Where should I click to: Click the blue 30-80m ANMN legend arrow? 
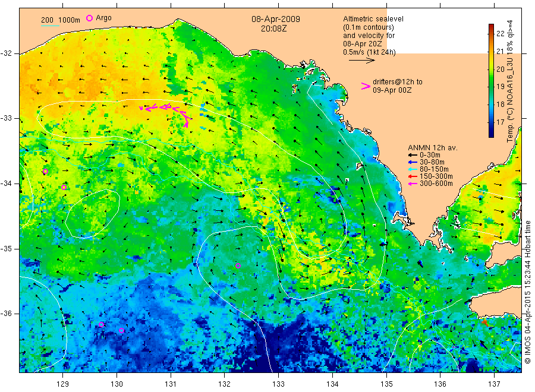(413, 162)
